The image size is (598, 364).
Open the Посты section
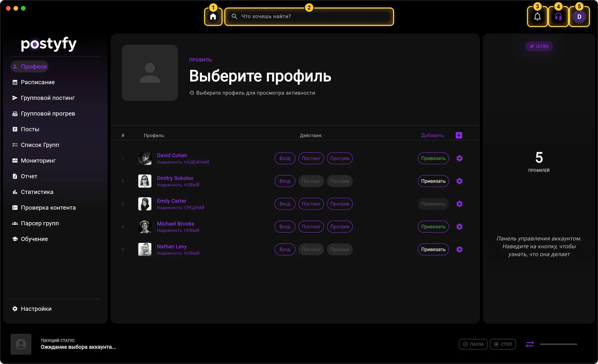(26, 129)
